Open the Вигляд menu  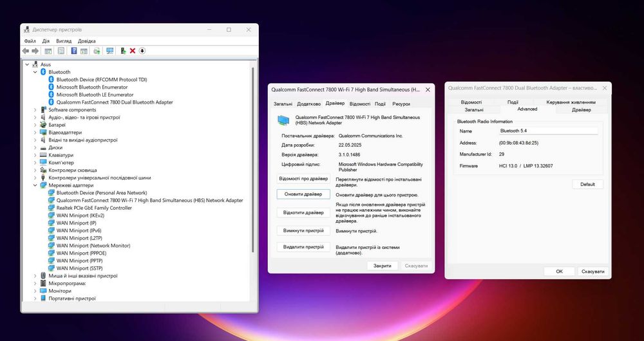(x=64, y=41)
